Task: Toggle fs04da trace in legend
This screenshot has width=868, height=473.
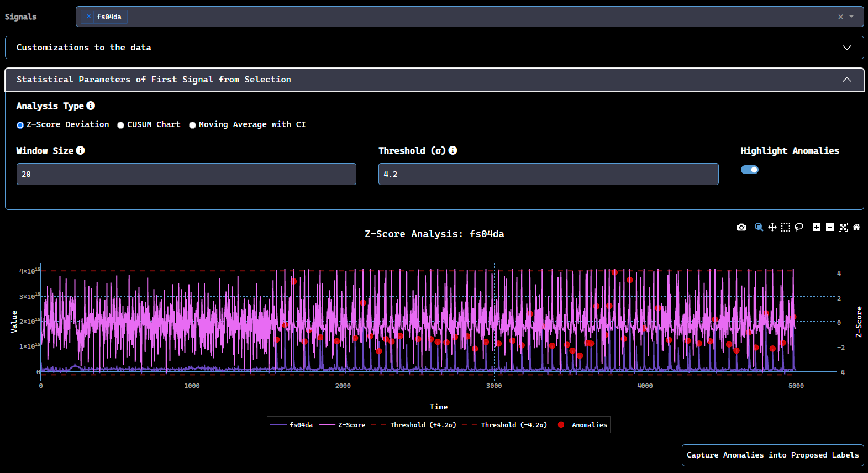Action: 292,425
